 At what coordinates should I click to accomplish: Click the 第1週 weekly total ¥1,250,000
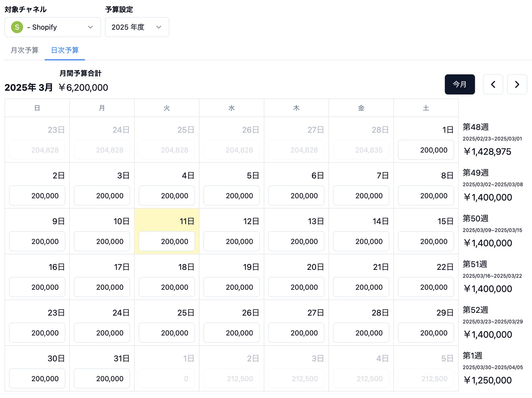pos(487,380)
